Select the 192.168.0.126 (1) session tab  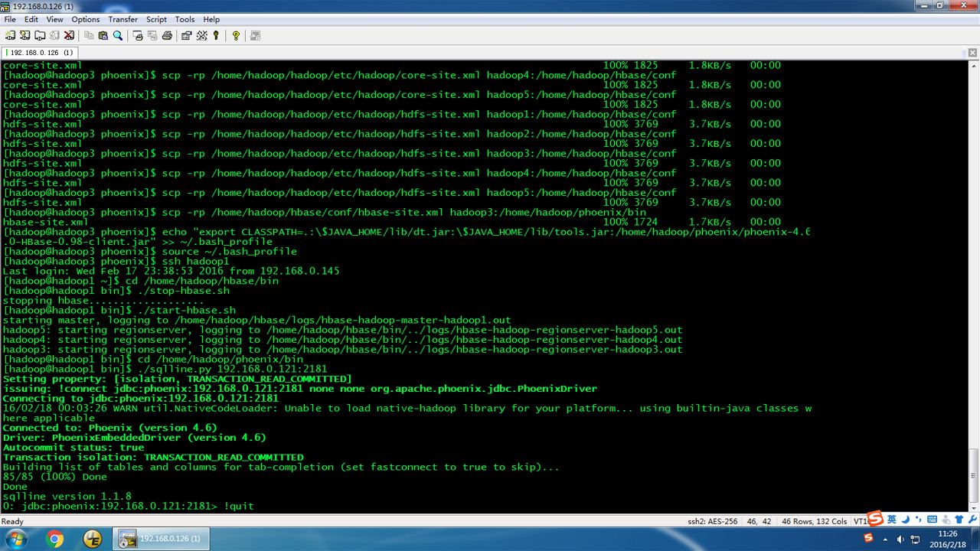click(x=41, y=52)
